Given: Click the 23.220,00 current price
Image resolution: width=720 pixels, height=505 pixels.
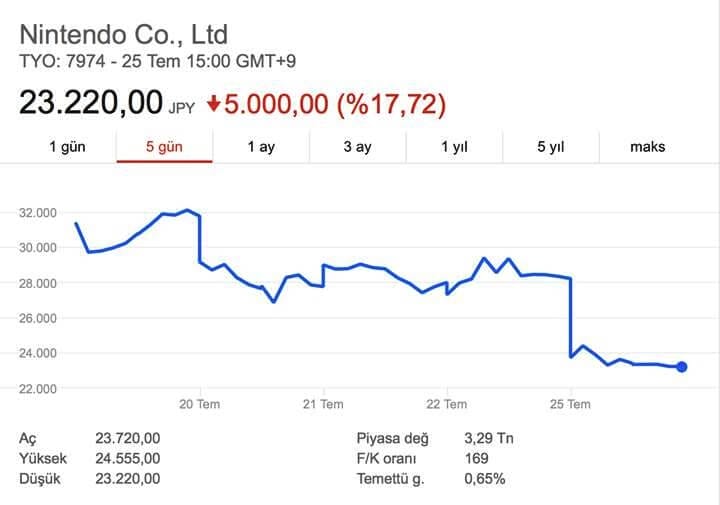Looking at the screenshot, I should 91,103.
